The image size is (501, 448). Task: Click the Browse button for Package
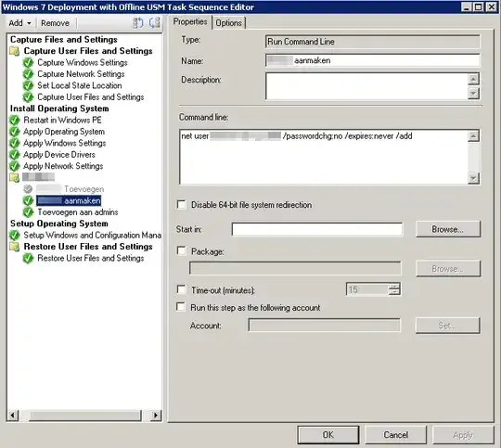(447, 268)
